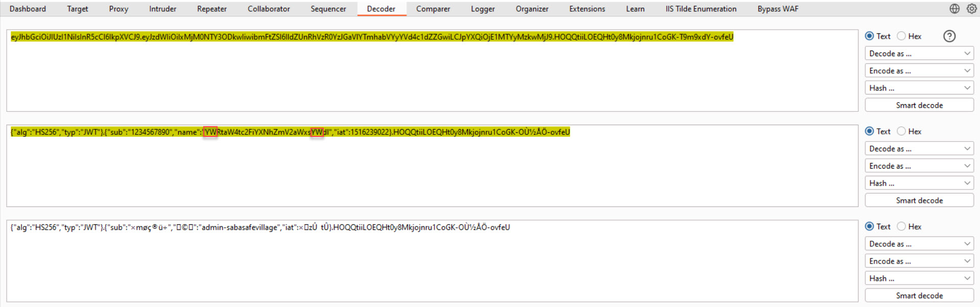Open the Organizer tab
980x307 pixels.
(532, 9)
